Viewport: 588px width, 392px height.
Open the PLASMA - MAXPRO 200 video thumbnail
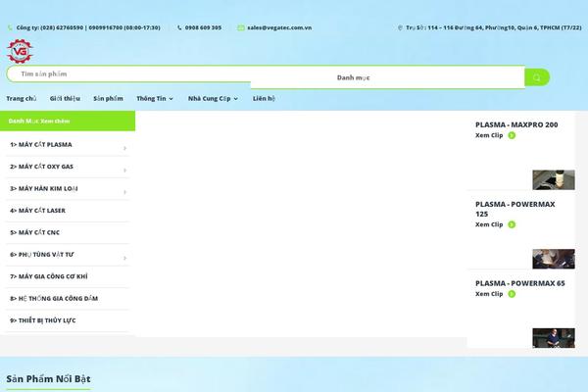click(x=554, y=179)
